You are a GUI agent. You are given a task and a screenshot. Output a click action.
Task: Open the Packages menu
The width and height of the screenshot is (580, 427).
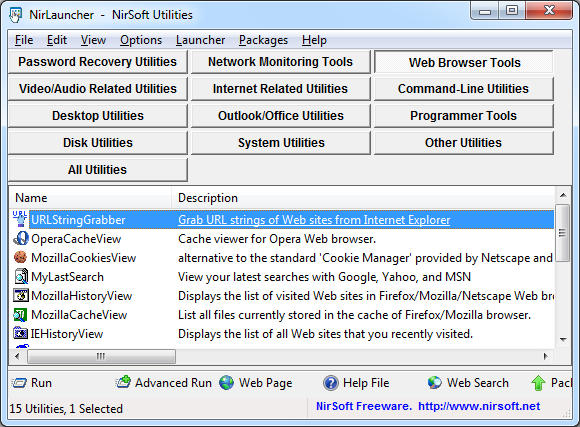263,40
